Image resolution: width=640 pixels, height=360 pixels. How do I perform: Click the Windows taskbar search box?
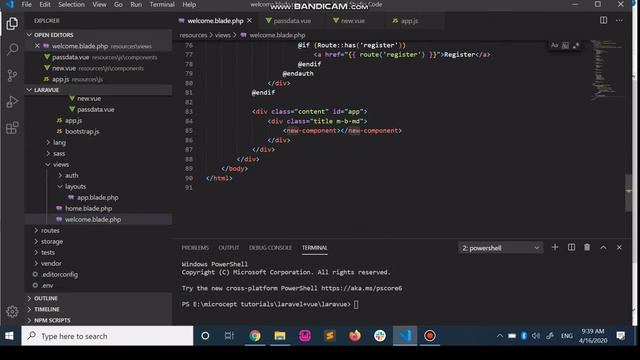point(107,336)
